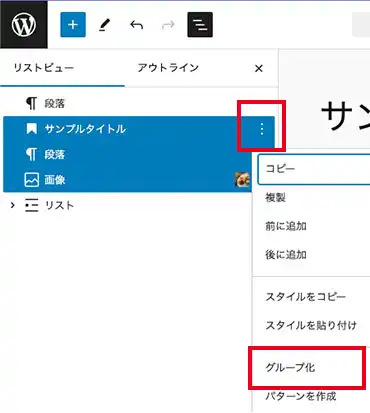This screenshot has width=370, height=413.
Task: Click the redo arrow icon
Action: click(168, 25)
